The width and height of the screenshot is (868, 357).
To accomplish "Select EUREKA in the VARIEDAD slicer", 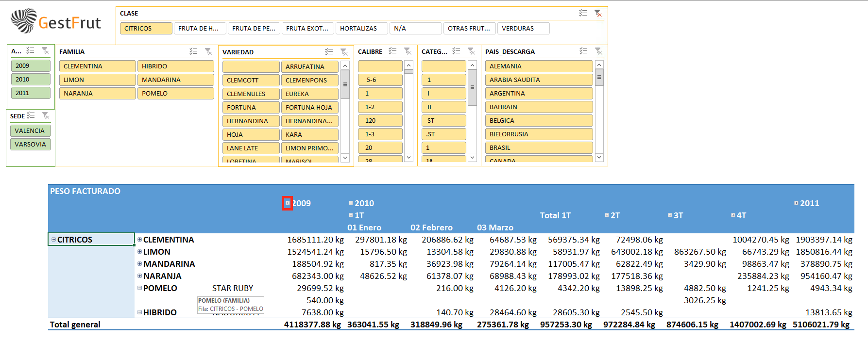I will point(309,94).
